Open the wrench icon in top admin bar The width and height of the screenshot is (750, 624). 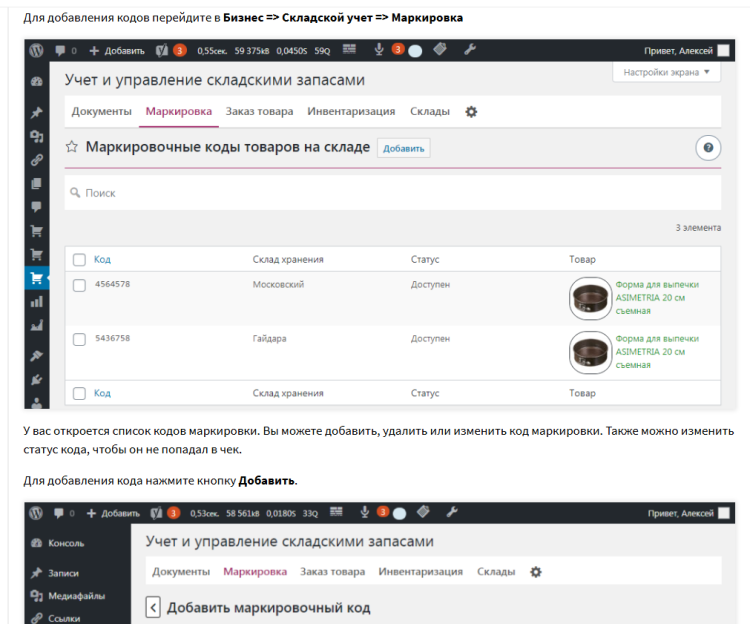point(468,50)
